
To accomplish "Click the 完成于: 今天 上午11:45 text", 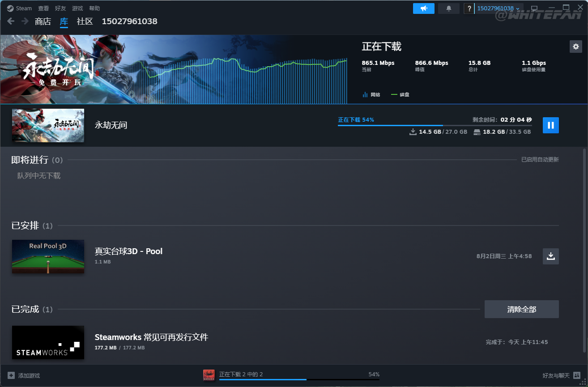I will pos(517,342).
